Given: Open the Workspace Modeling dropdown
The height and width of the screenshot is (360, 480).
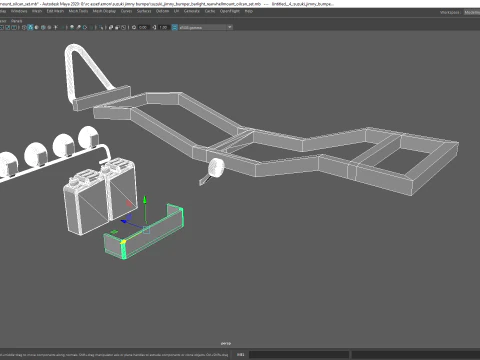Looking at the screenshot, I should (x=472, y=12).
